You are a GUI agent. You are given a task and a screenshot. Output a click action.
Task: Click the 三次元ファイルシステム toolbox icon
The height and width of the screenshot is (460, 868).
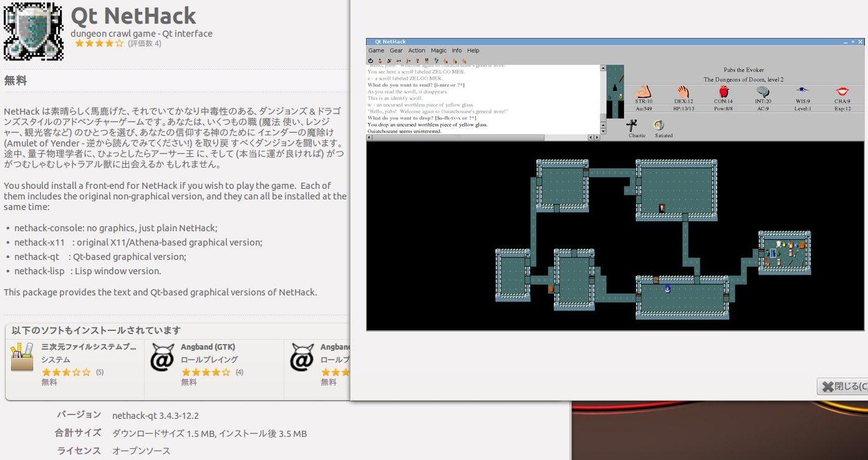(x=22, y=357)
